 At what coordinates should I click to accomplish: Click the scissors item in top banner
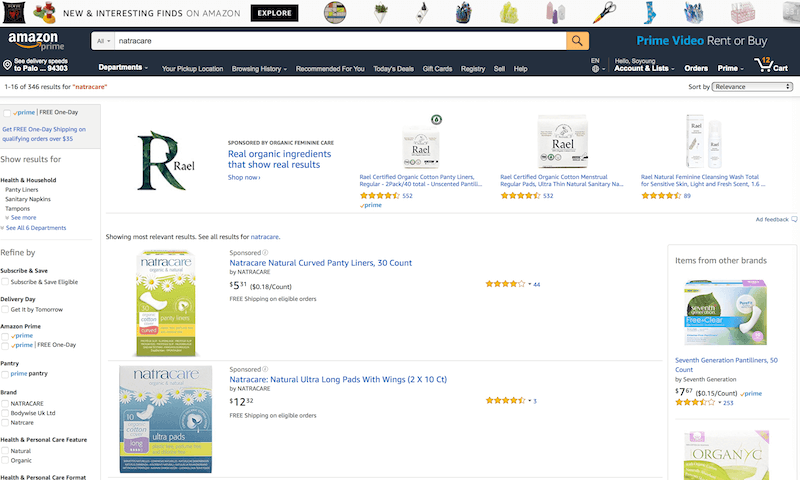(x=605, y=13)
